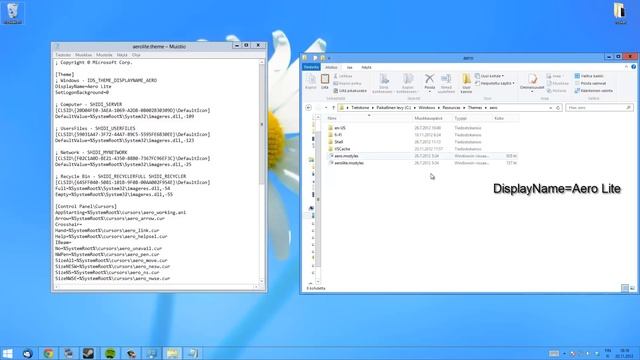Click the Kopioi ribbon icon
The height and width of the screenshot is (360, 640).
coord(311,82)
